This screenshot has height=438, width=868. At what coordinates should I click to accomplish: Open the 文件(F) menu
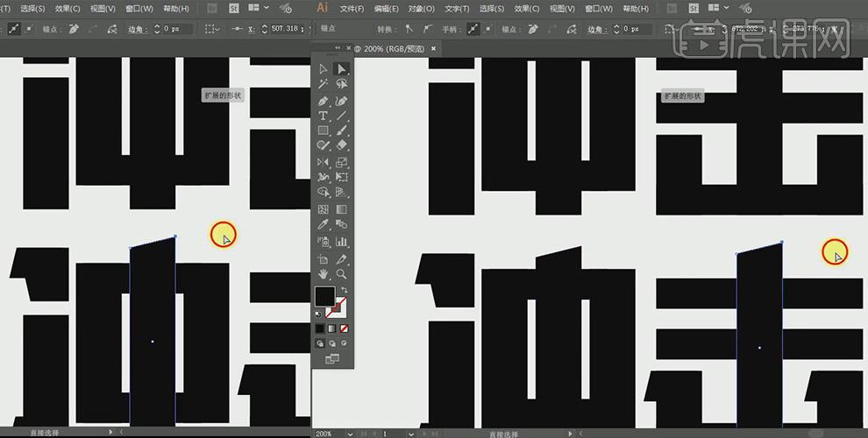(352, 8)
